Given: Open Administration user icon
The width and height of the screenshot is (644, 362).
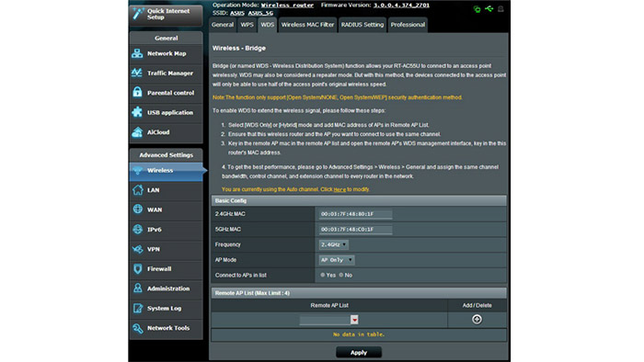Looking at the screenshot, I should click(x=138, y=288).
